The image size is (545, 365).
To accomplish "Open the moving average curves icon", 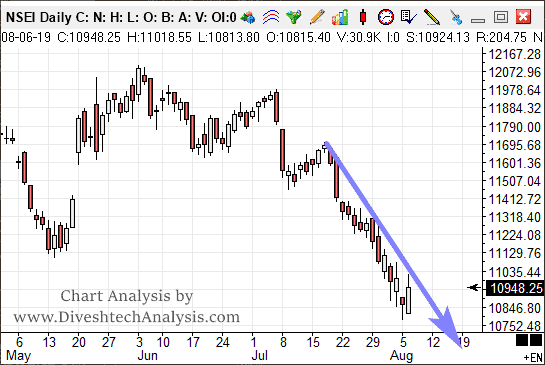I will tap(271, 17).
